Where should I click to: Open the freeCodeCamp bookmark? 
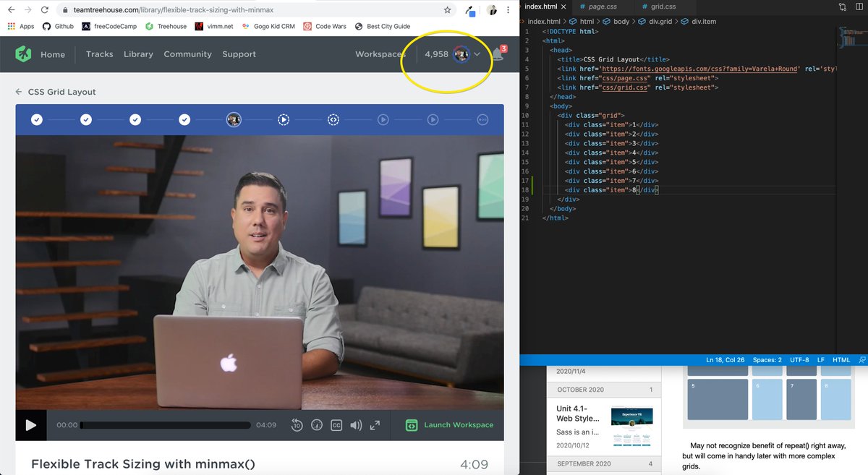(109, 26)
